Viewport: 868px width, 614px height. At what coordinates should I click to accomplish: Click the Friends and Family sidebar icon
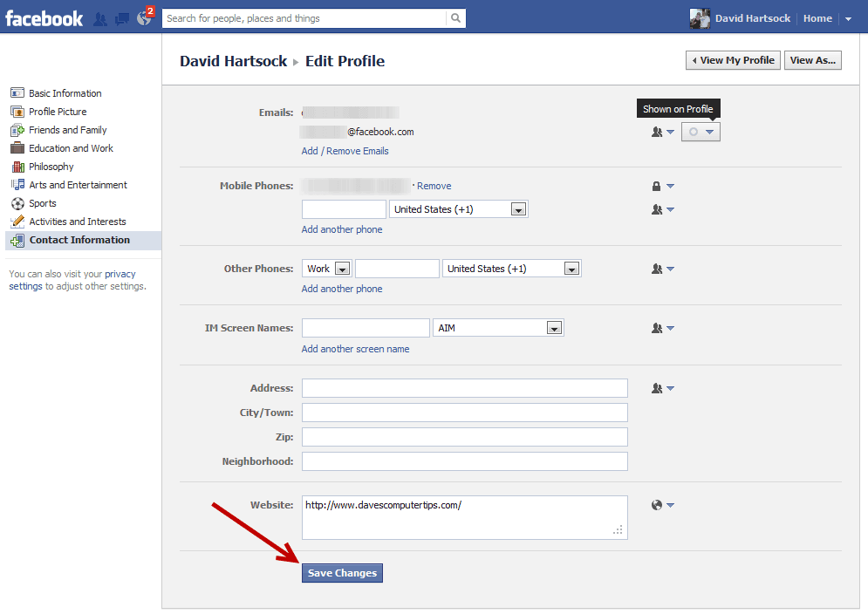(17, 130)
